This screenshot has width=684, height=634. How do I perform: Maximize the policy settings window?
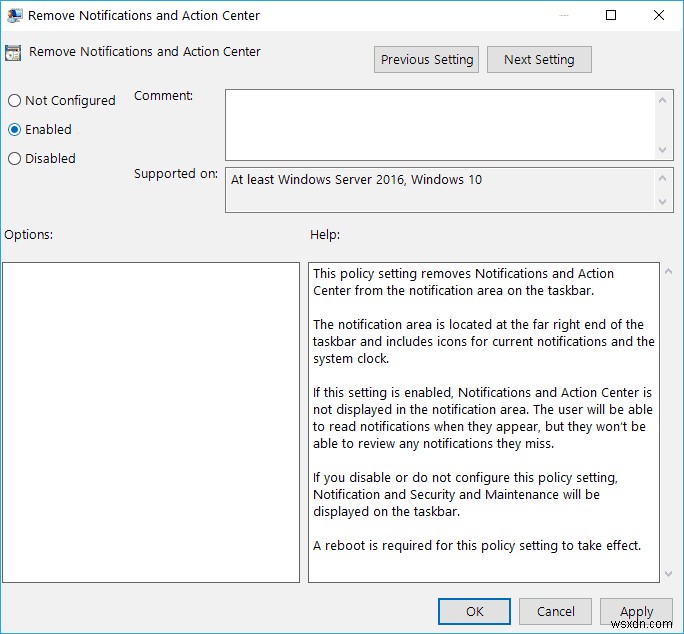[611, 15]
